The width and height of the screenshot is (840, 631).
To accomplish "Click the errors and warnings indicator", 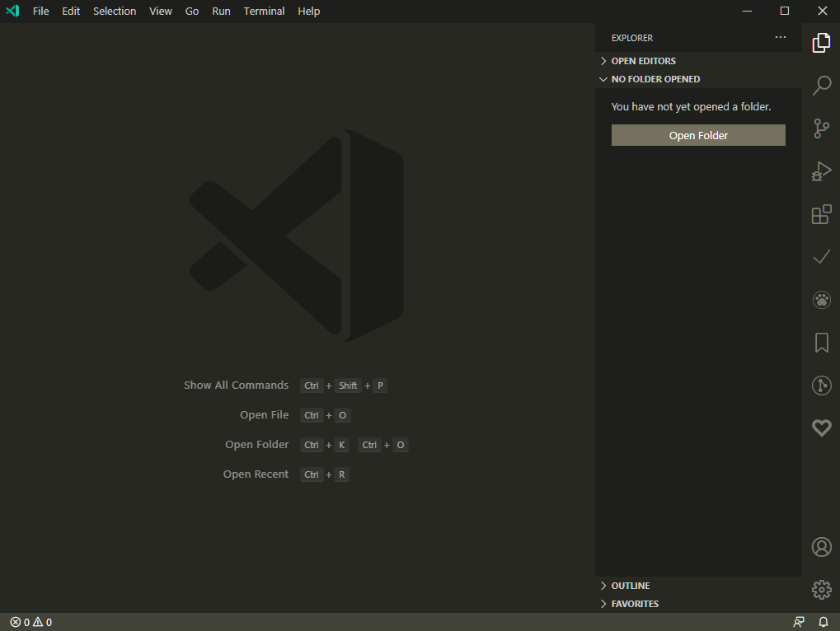I will [x=31, y=622].
